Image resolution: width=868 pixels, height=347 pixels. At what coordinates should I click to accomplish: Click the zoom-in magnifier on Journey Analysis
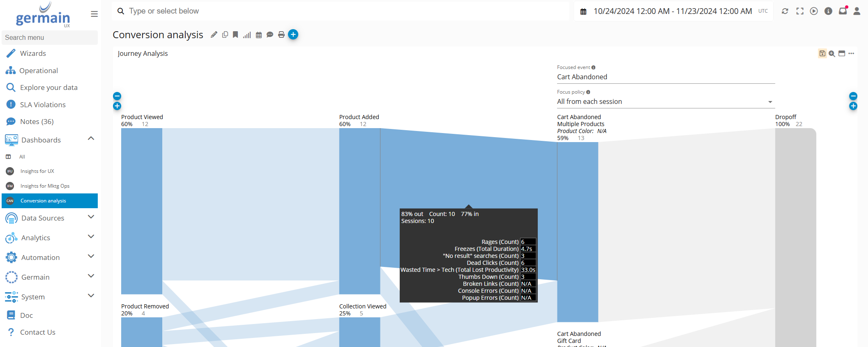pyautogui.click(x=832, y=53)
